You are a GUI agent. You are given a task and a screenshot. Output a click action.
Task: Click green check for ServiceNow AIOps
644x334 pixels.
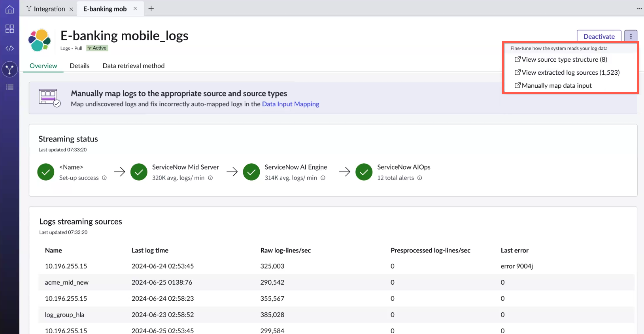tap(364, 172)
